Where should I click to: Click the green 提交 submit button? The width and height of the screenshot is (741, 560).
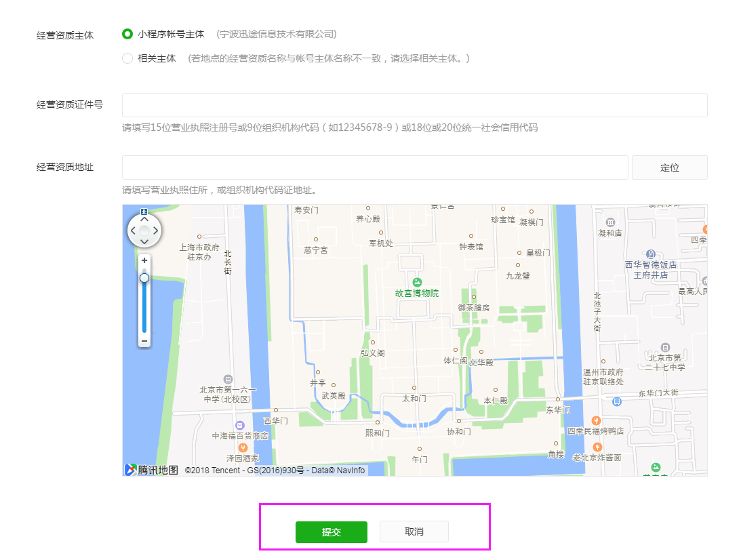pos(331,532)
